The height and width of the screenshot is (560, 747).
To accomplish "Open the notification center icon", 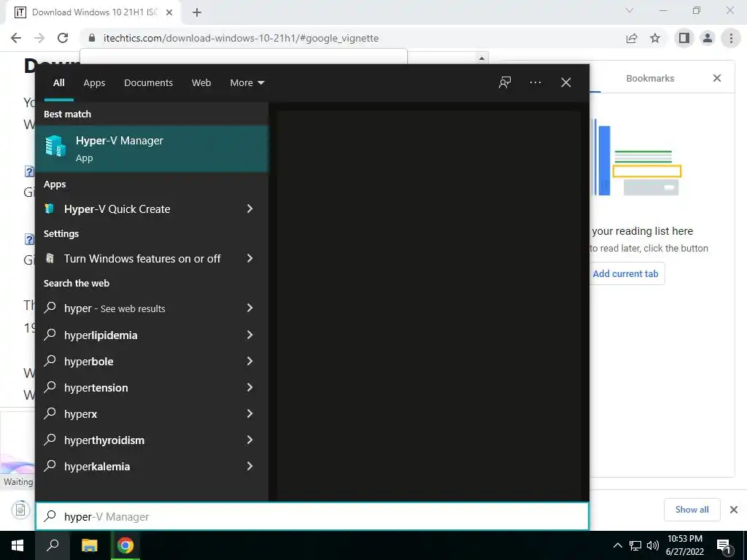I will click(724, 546).
